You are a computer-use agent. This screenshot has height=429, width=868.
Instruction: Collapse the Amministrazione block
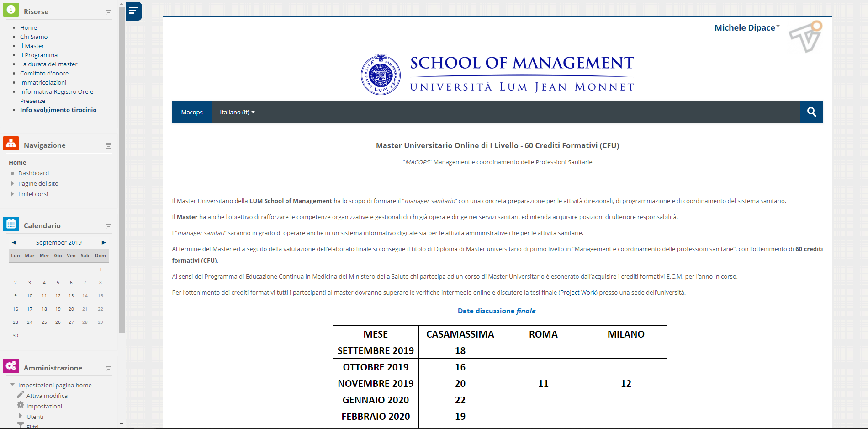(109, 369)
